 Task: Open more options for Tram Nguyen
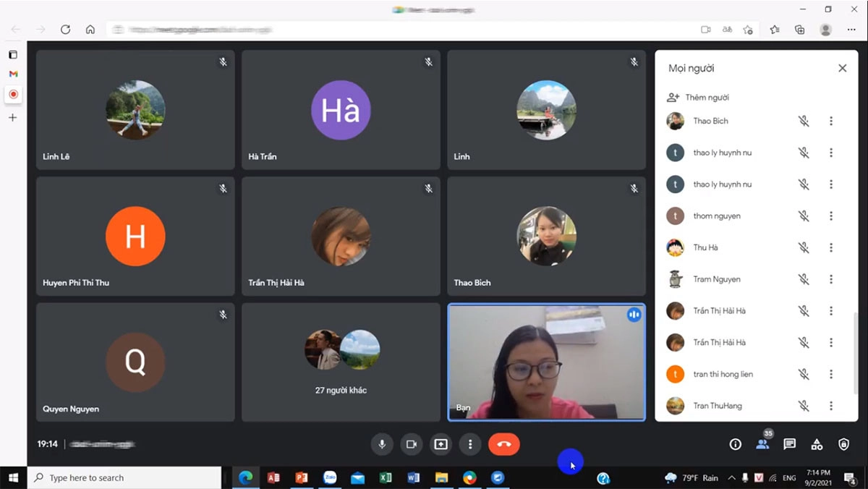click(831, 279)
